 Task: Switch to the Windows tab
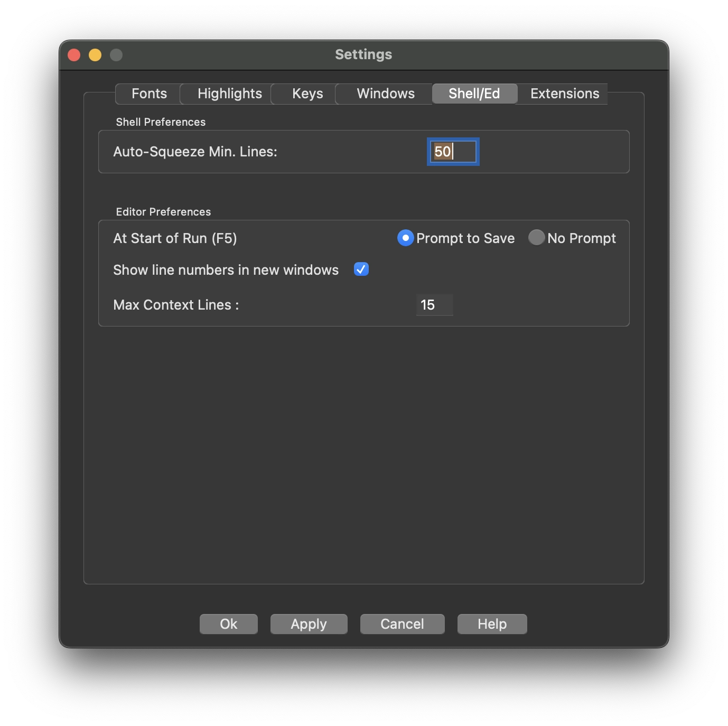point(385,94)
